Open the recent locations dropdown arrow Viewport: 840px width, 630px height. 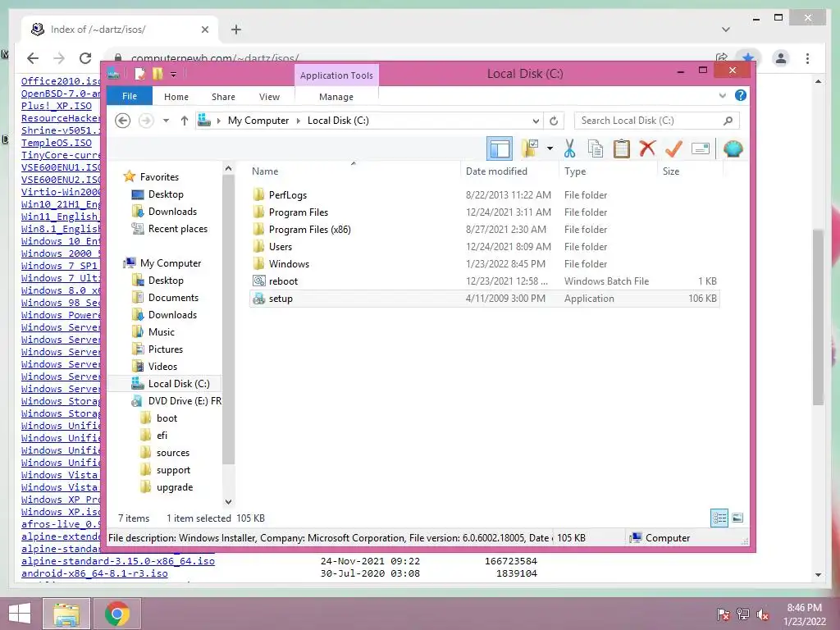(166, 121)
